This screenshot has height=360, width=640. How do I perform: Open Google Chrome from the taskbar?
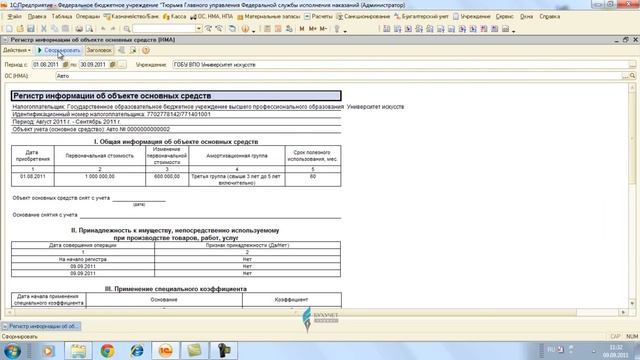pos(107,351)
